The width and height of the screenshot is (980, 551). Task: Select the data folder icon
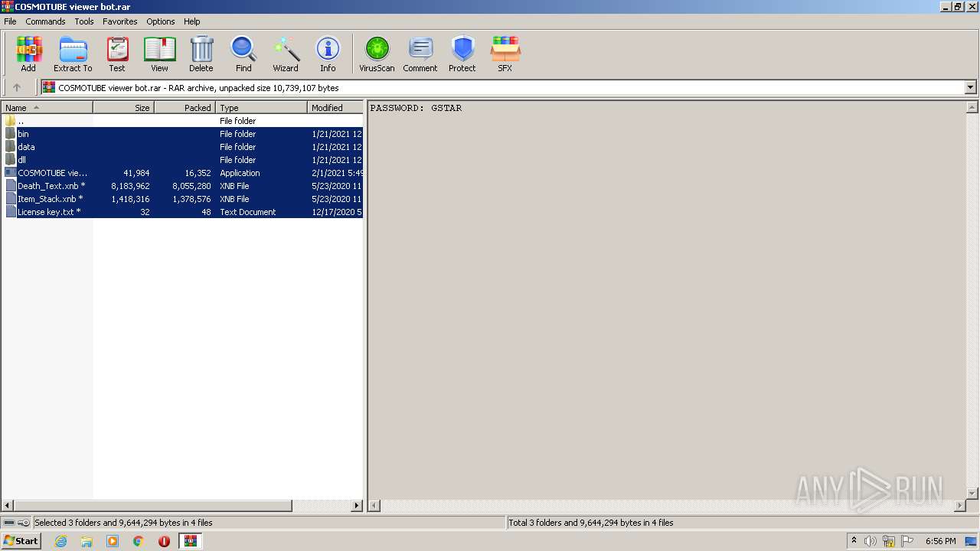(x=10, y=147)
